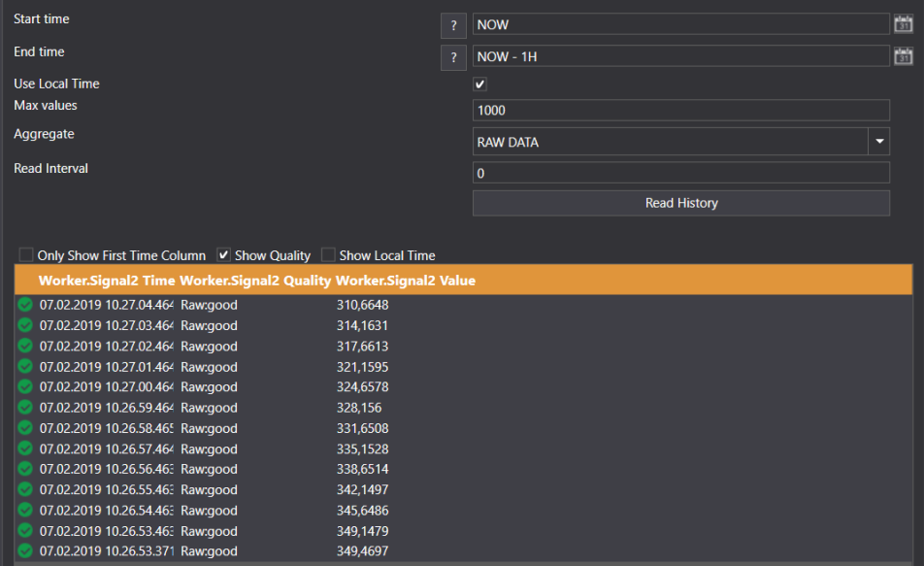The image size is (924, 566).
Task: Click into the Max values field
Action: 680,111
